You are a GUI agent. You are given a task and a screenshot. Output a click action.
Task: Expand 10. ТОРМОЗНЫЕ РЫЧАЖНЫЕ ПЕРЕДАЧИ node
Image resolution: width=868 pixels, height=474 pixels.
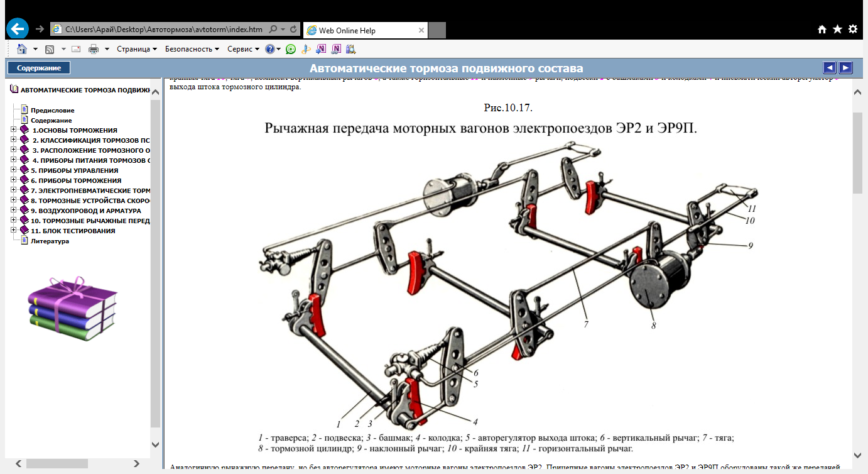(x=14, y=221)
